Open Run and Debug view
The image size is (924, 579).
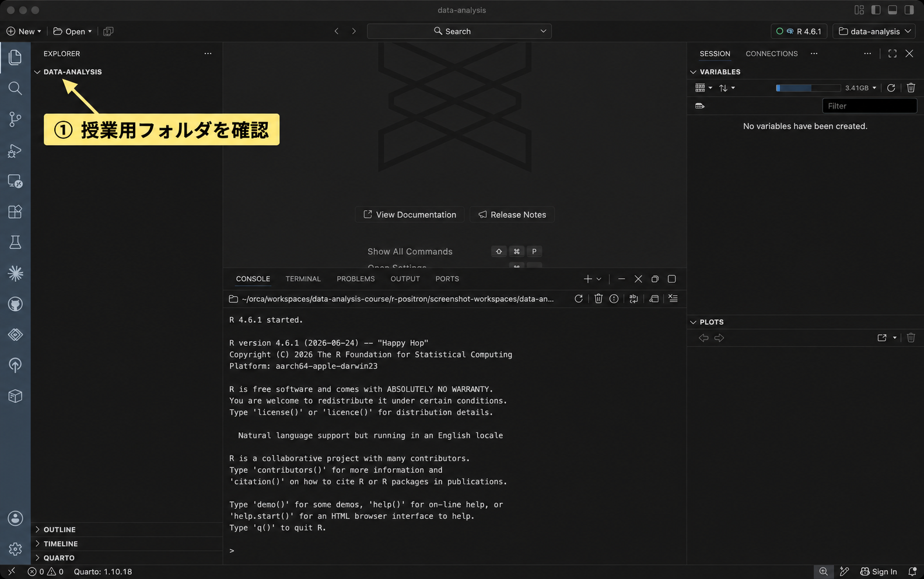15,151
